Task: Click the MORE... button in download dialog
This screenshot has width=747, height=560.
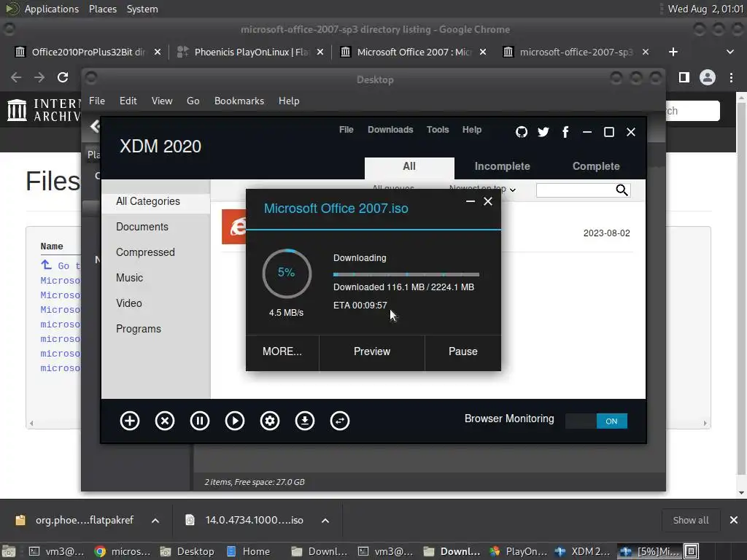Action: click(x=282, y=352)
